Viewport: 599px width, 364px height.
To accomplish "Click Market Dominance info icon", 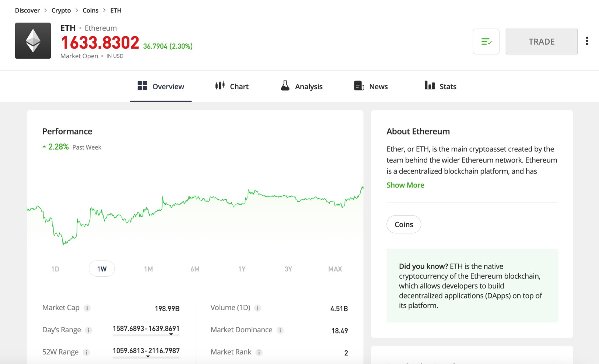I will tap(280, 330).
